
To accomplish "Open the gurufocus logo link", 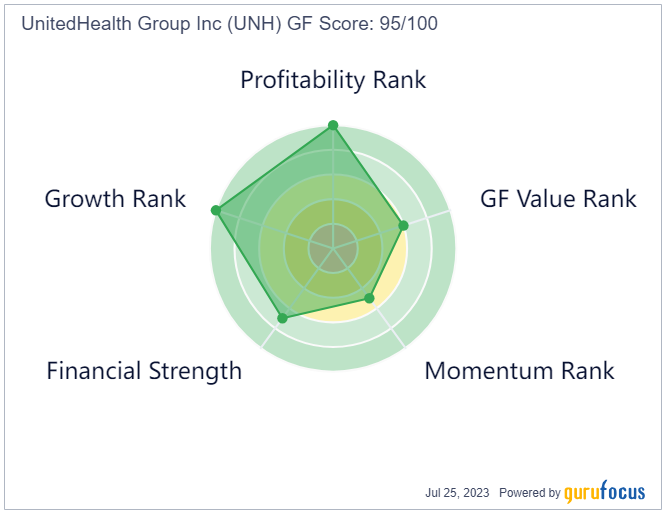I will coord(604,492).
